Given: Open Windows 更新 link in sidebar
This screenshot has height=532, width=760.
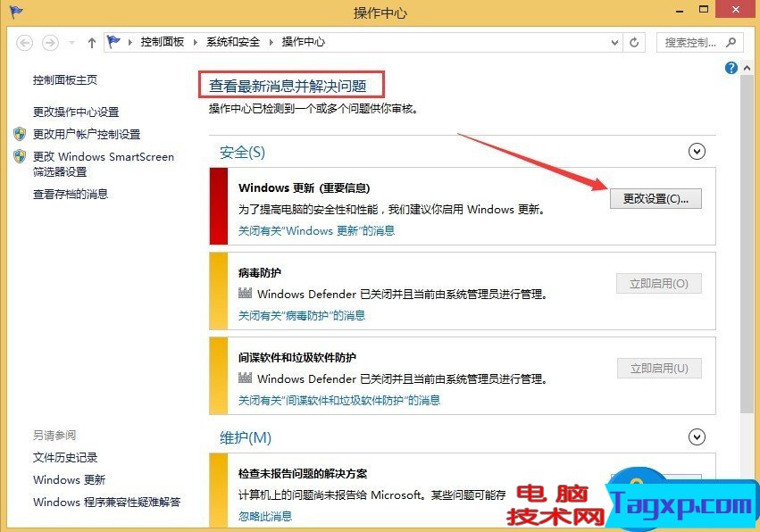Looking at the screenshot, I should point(70,479).
